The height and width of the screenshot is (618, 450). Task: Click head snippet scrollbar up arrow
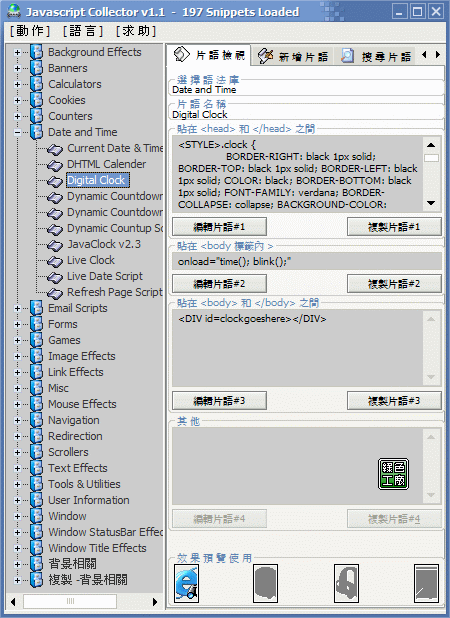point(431,145)
